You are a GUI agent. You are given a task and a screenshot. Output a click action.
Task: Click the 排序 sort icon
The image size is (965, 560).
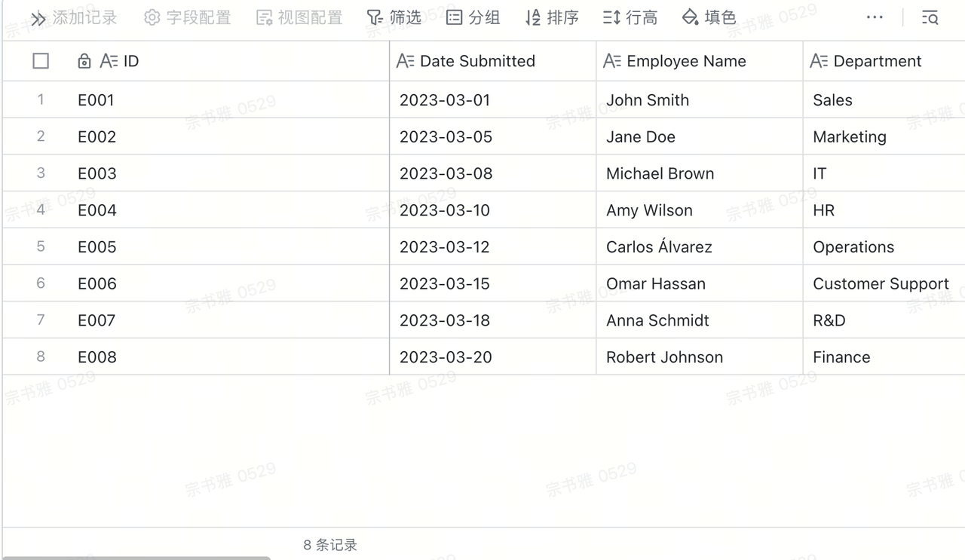tap(533, 17)
